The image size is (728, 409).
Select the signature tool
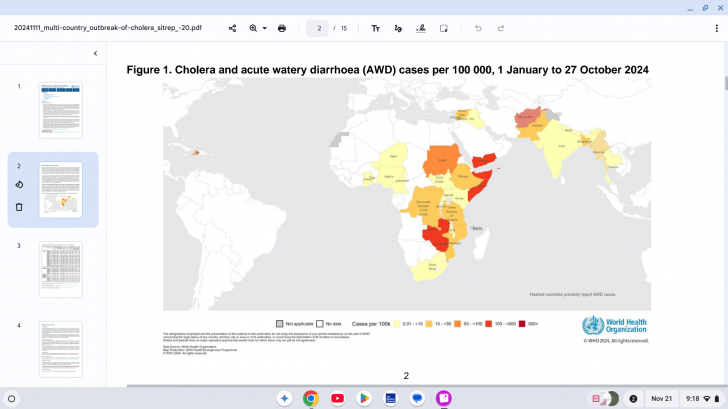tap(421, 28)
